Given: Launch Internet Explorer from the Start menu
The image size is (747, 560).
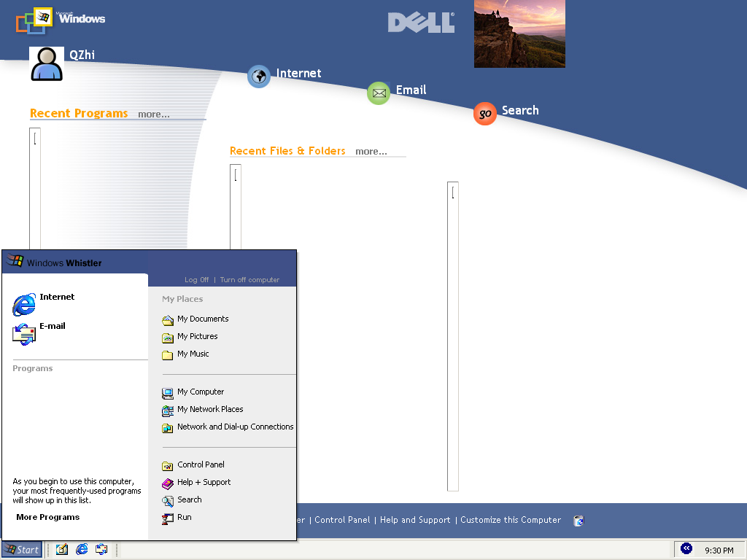Looking at the screenshot, I should 24,304.
